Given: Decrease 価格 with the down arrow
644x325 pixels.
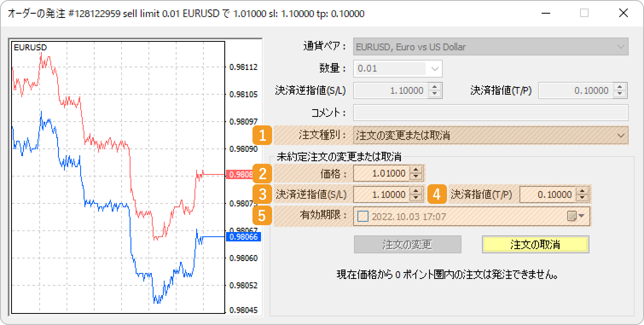Looking at the screenshot, I should click(x=416, y=177).
